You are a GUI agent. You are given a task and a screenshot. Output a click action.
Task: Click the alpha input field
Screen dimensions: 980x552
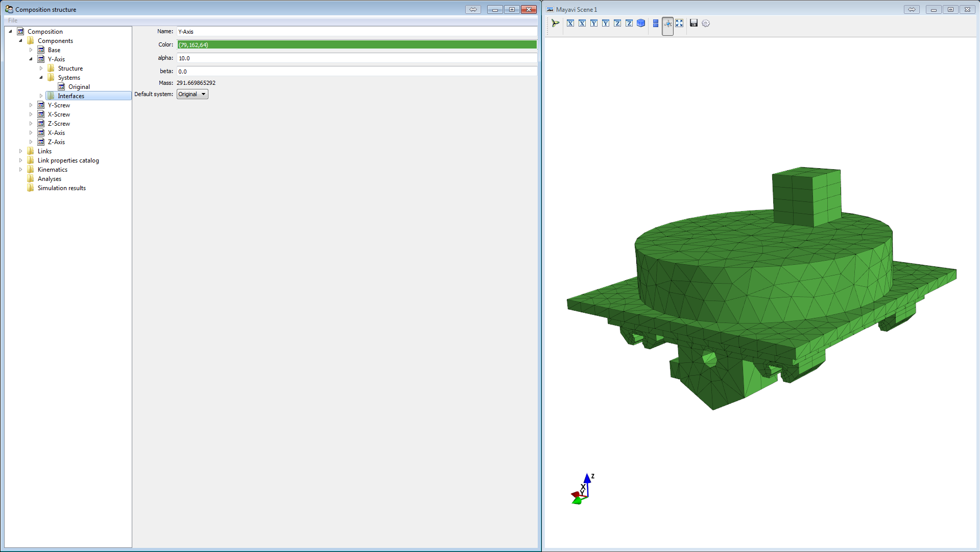click(x=356, y=58)
